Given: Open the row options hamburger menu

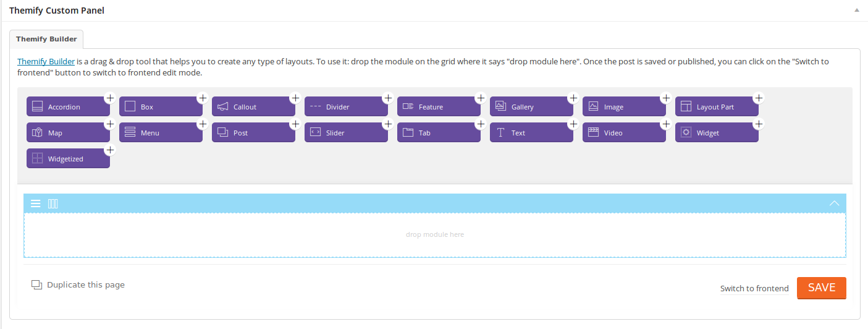Looking at the screenshot, I should click(36, 203).
